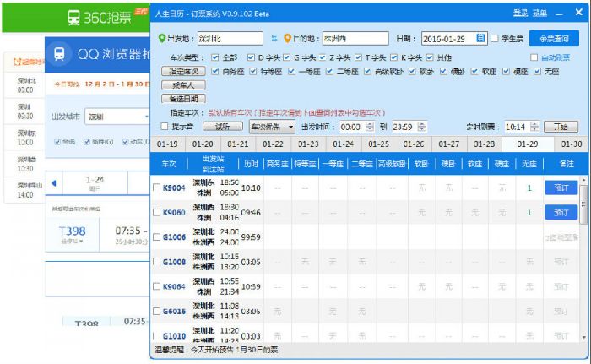Enable the 提示音 checkbox
The width and height of the screenshot is (591, 364).
(x=165, y=127)
